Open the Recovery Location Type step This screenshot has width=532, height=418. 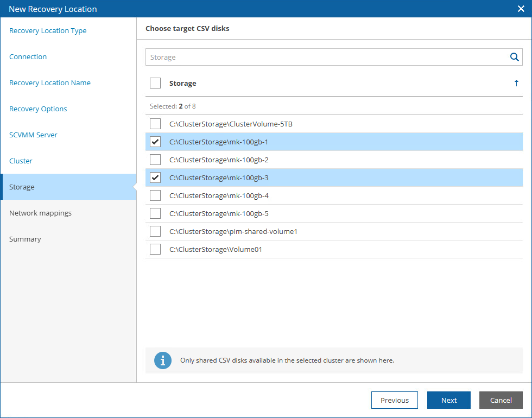point(48,31)
